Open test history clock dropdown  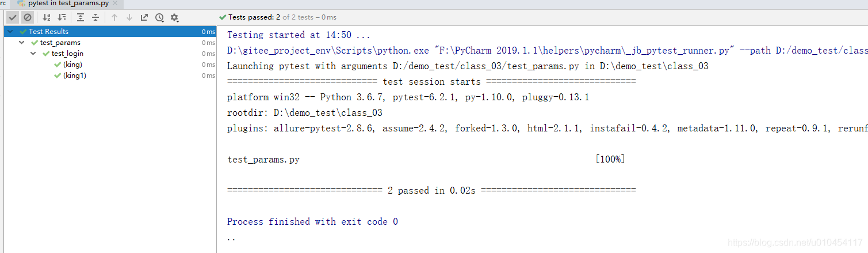click(159, 17)
